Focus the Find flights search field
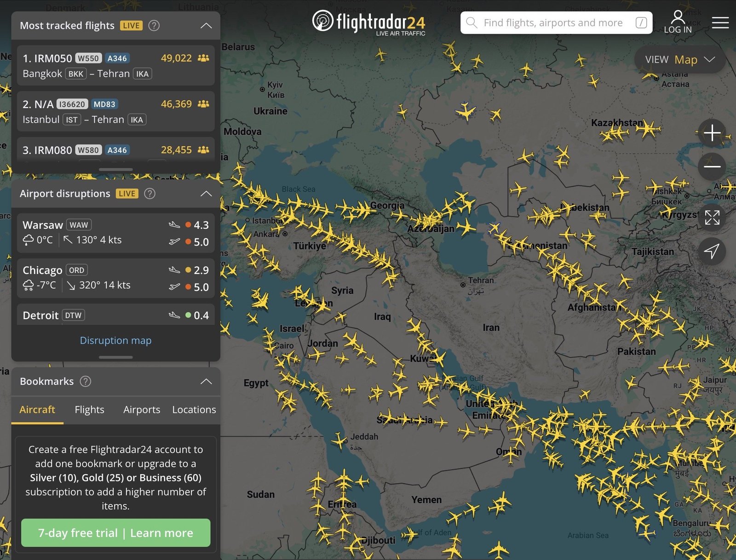 (x=553, y=23)
